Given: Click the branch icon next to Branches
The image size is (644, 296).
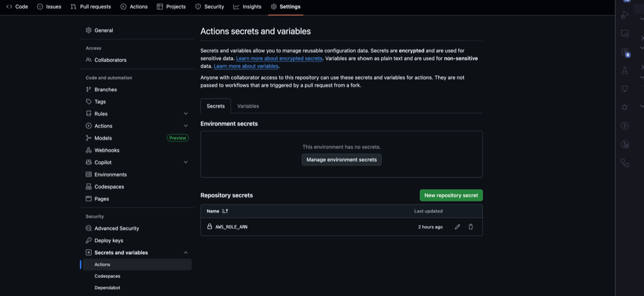Looking at the screenshot, I should pyautogui.click(x=89, y=90).
